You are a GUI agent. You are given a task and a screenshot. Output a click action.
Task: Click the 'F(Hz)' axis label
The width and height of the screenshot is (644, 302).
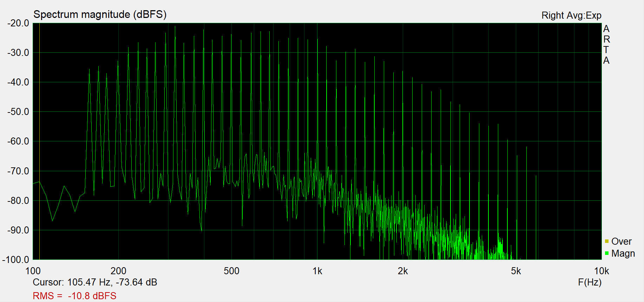(590, 282)
